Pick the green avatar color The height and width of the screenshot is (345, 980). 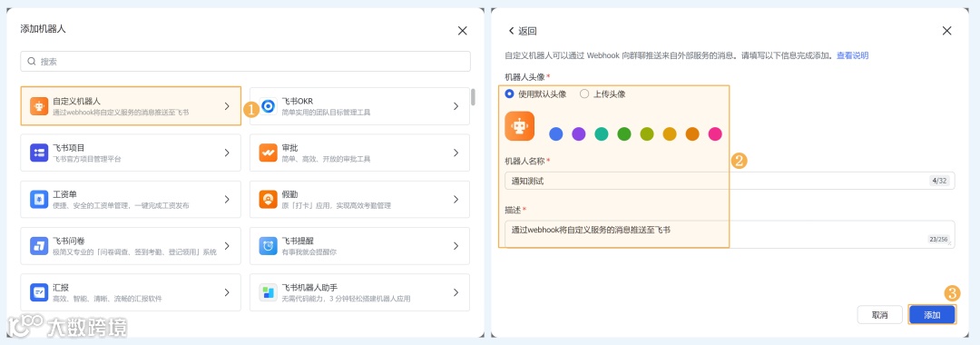tap(623, 133)
